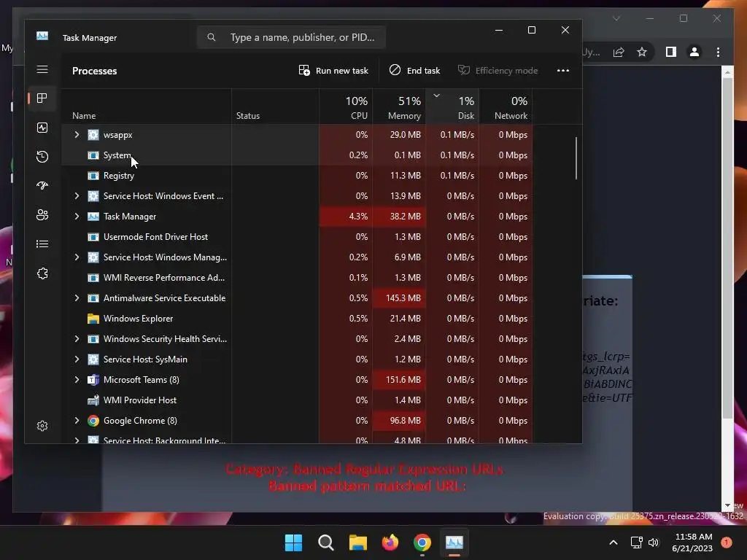Click the Task Manager search box
Screen dimensions: 747x560
[x=291, y=37]
